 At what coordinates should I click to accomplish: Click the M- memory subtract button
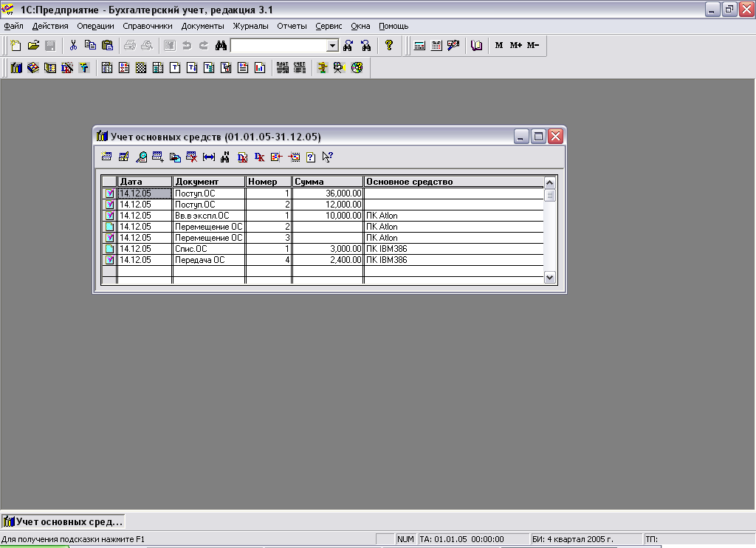pos(533,45)
